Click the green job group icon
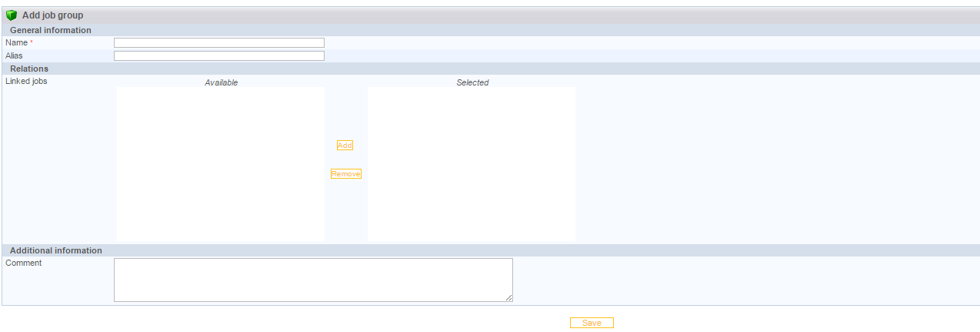 [x=12, y=15]
